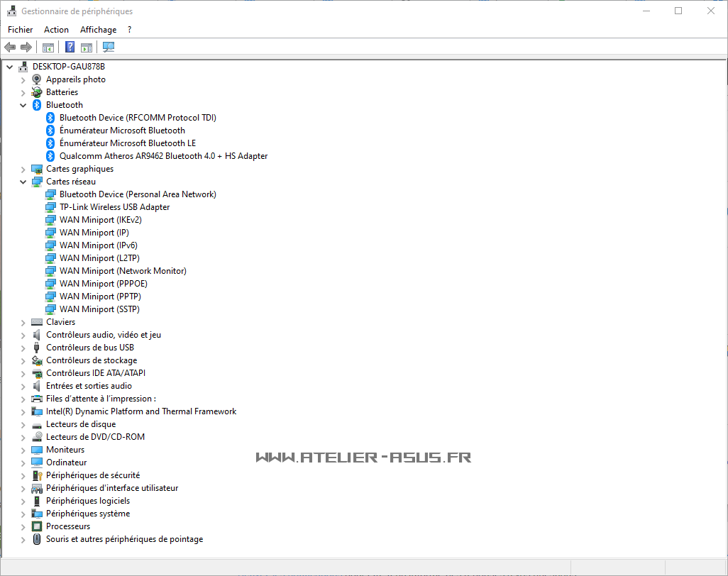Screen dimensions: 728x576
Task: Select WAN Miniport (Network Monitor)
Action: (123, 271)
